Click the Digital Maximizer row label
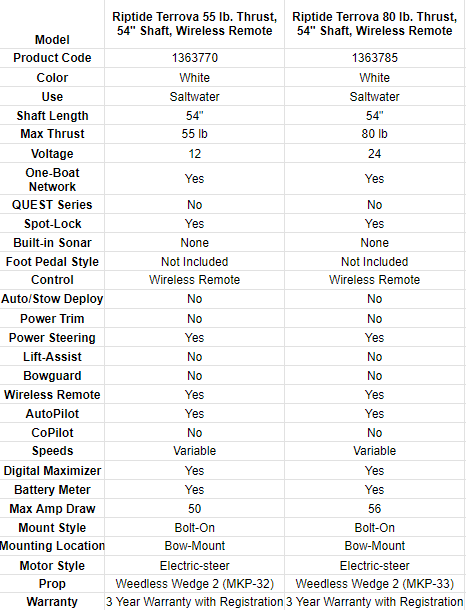The height and width of the screenshot is (610, 466). 52,471
